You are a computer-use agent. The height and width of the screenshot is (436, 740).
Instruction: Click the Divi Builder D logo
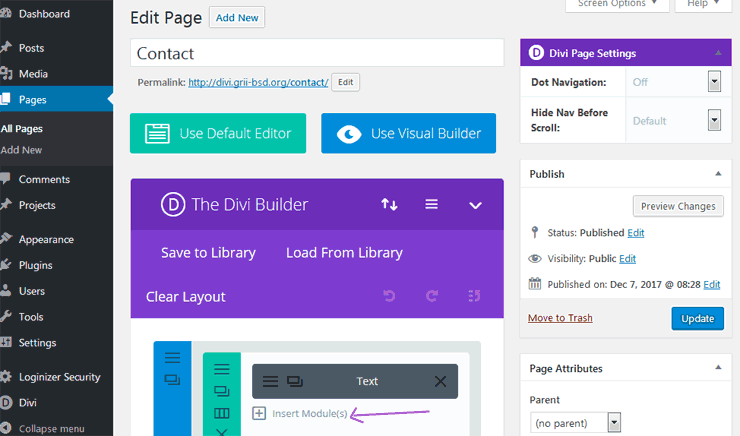point(173,205)
